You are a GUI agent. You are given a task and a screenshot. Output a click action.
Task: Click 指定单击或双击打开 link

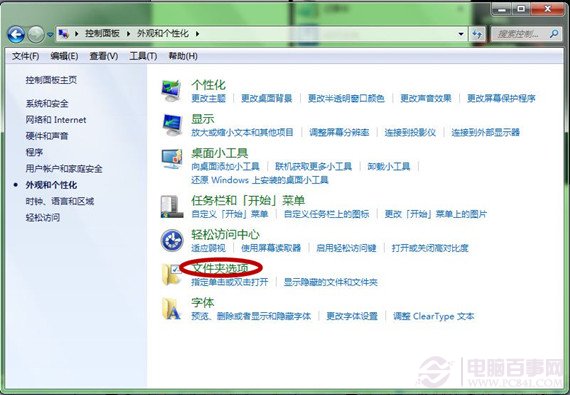(230, 282)
